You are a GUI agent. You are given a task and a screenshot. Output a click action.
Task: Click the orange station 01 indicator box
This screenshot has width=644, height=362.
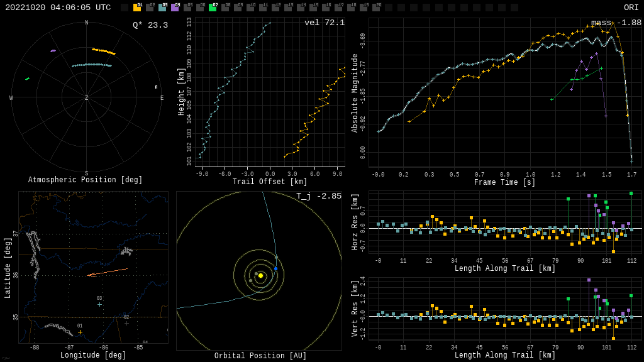coord(137,8)
